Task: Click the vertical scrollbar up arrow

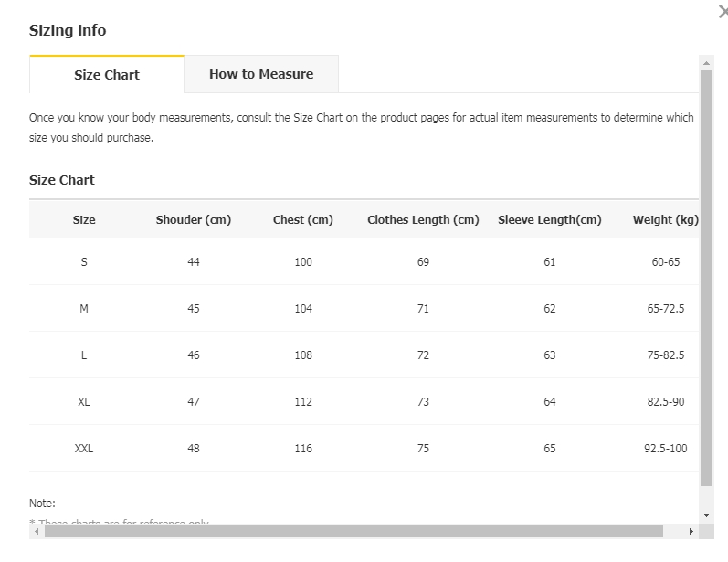Action: point(706,63)
